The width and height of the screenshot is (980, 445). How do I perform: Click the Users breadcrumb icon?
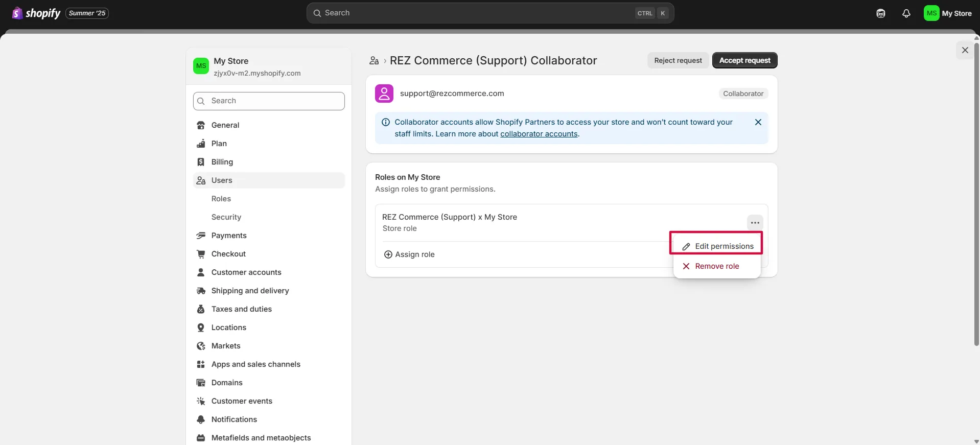point(374,61)
